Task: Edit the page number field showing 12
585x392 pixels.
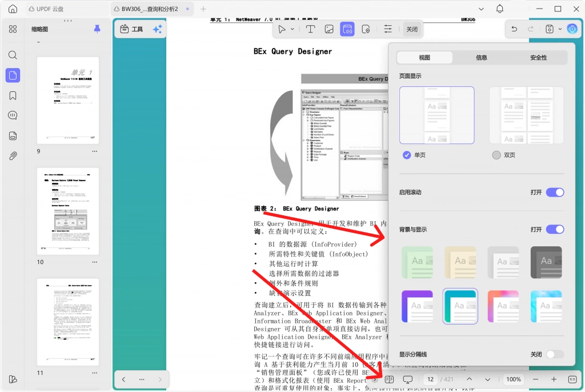Action: [431, 379]
